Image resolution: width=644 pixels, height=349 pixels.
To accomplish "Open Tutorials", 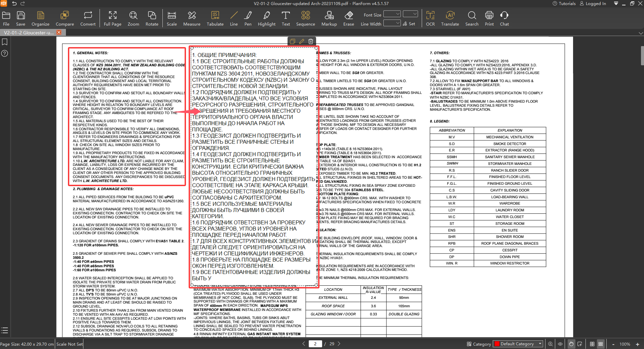I will pyautogui.click(x=564, y=4).
